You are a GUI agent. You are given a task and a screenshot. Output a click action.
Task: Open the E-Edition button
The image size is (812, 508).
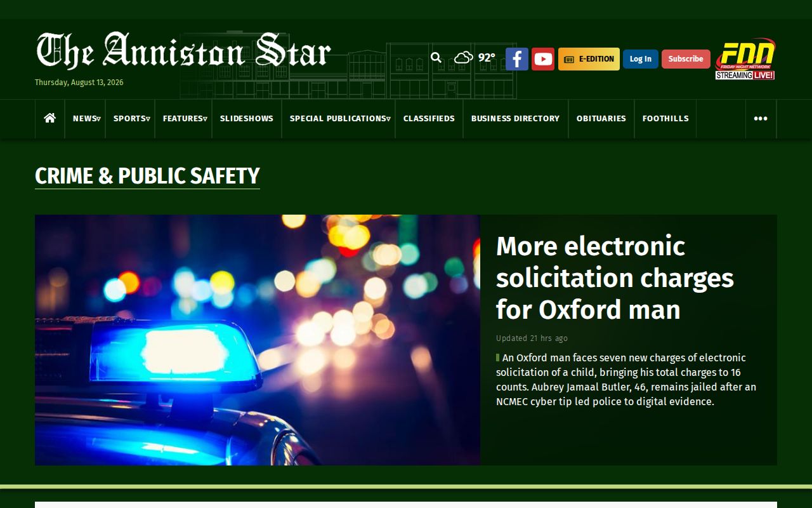pos(589,59)
